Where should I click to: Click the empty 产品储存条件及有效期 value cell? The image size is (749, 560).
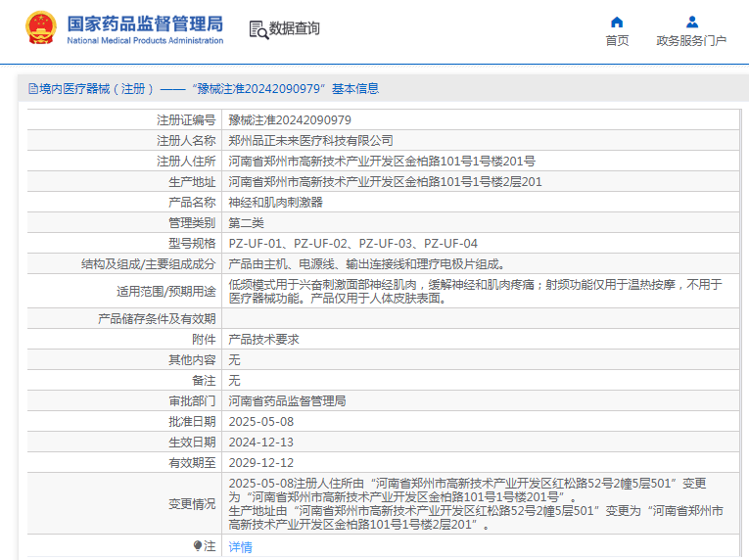480,319
